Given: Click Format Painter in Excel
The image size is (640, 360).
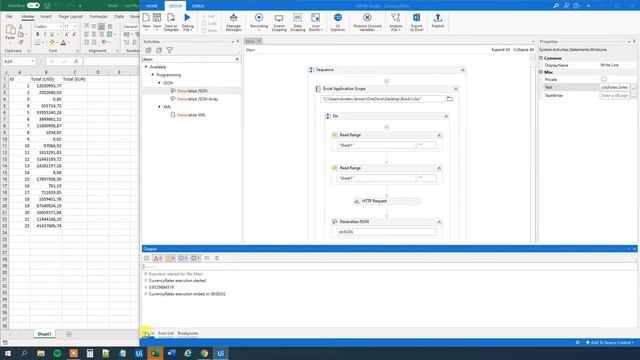Looking at the screenshot, I should click(21, 42).
